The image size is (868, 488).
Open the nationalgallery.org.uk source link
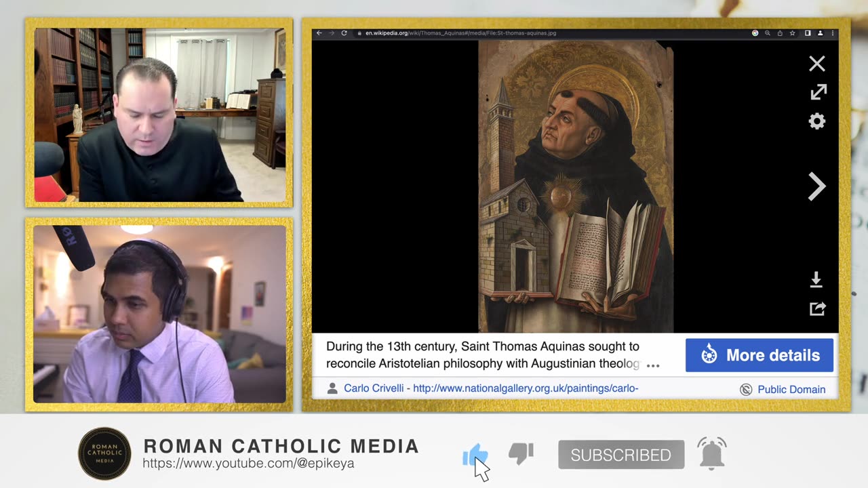pos(526,388)
